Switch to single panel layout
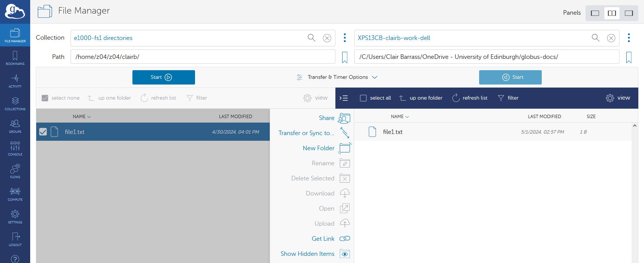 (595, 13)
